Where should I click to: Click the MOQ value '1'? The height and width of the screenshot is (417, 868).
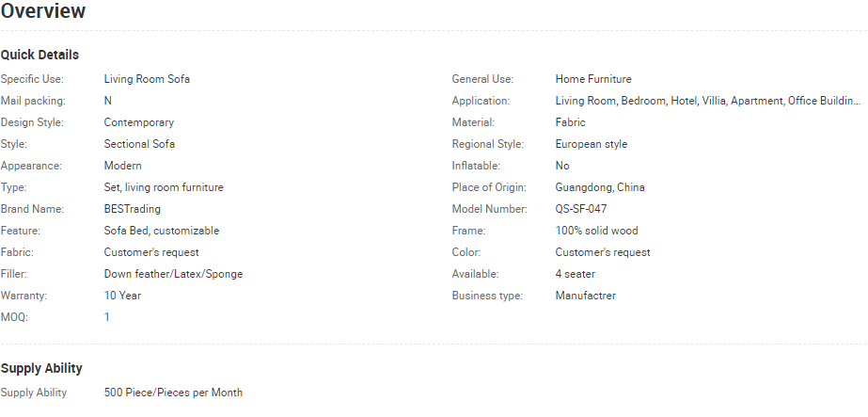click(107, 317)
